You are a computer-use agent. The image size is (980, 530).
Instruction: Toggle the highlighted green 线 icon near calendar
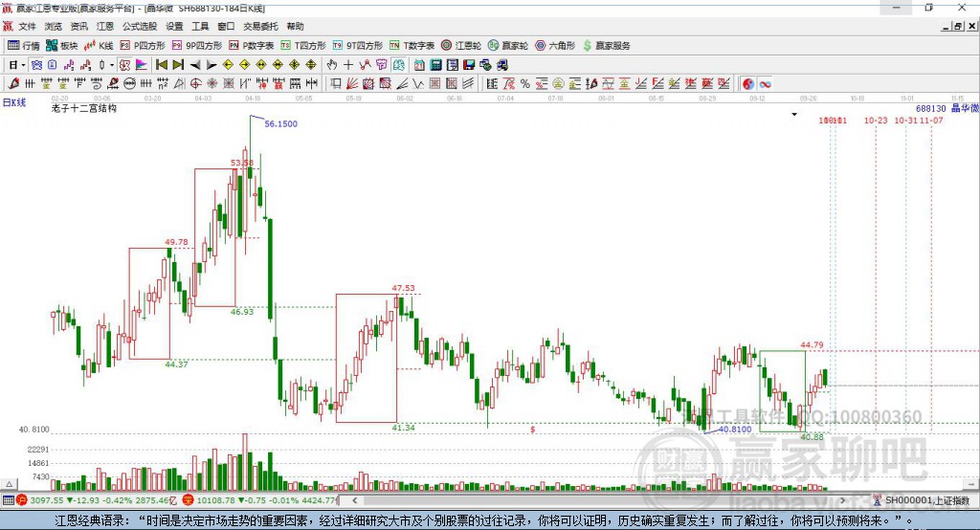click(398, 65)
